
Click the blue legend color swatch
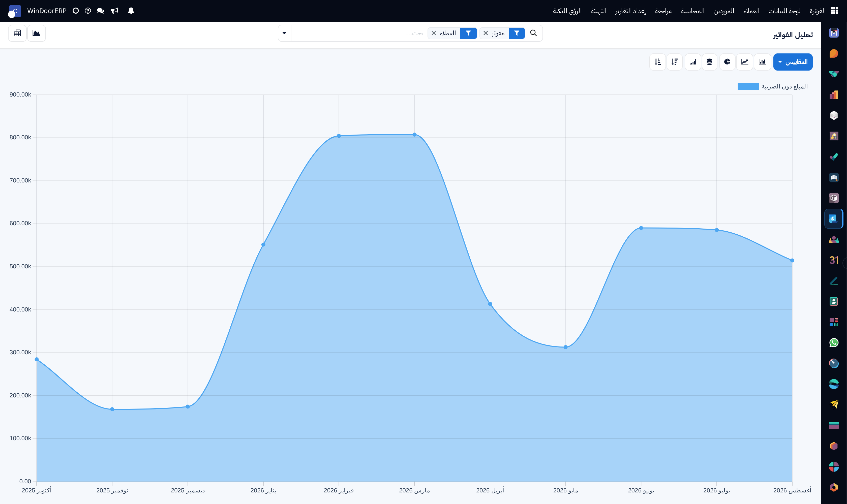click(748, 87)
